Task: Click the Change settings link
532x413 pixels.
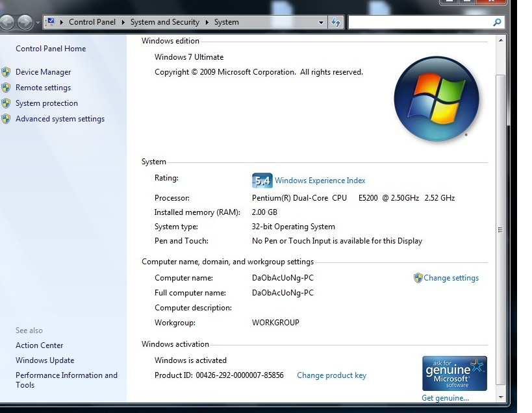Action: tap(451, 278)
